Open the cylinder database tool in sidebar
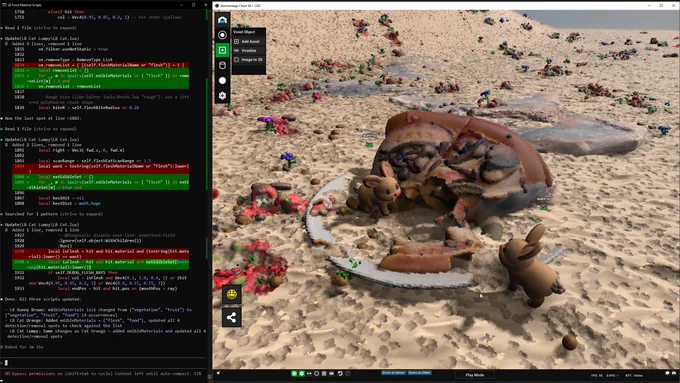 222,65
